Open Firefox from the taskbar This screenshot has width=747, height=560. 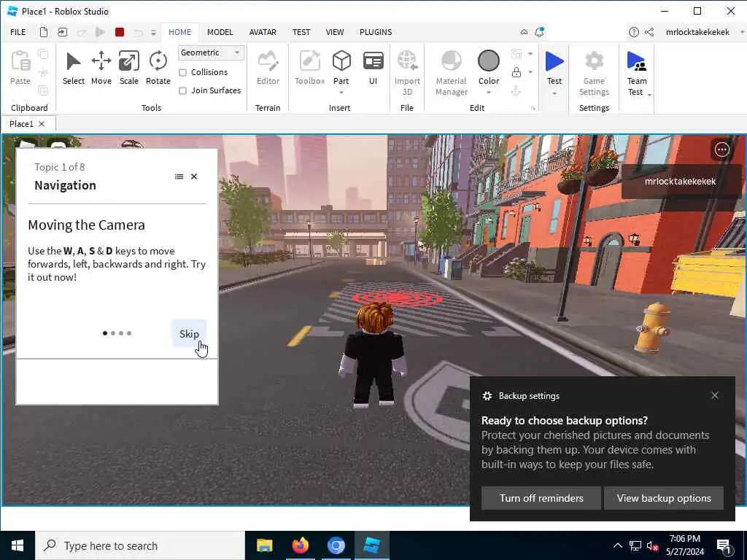click(300, 545)
